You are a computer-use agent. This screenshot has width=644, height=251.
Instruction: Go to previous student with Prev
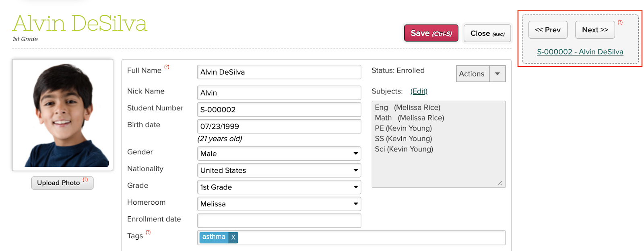[548, 30]
